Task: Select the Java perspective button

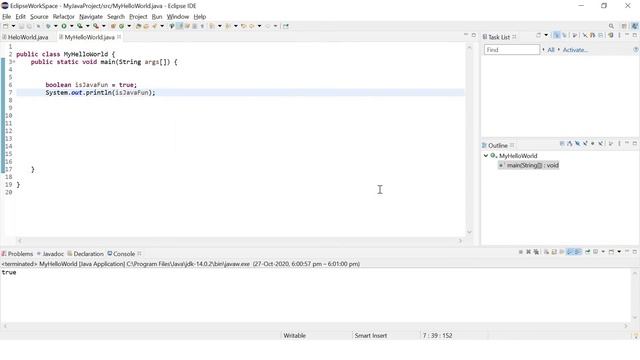Action: tap(635, 26)
